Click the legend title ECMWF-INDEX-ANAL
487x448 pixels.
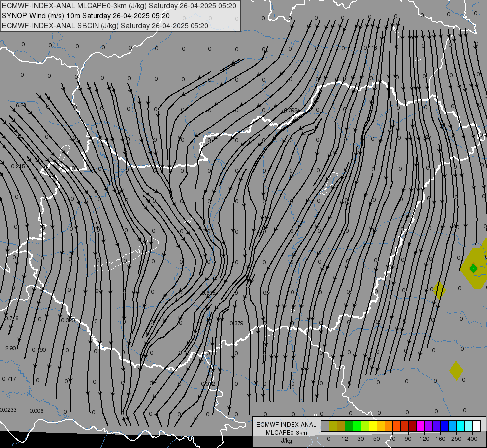click(x=287, y=425)
